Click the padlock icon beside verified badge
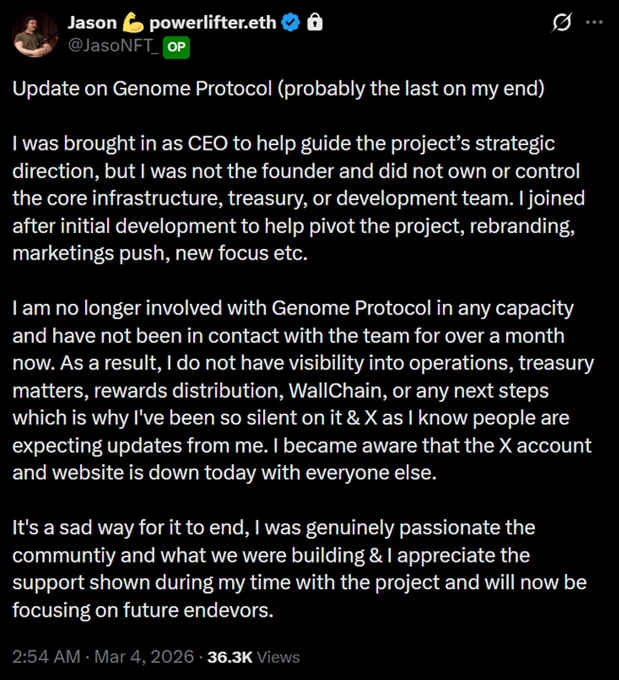The height and width of the screenshot is (680, 619). pyautogui.click(x=315, y=22)
